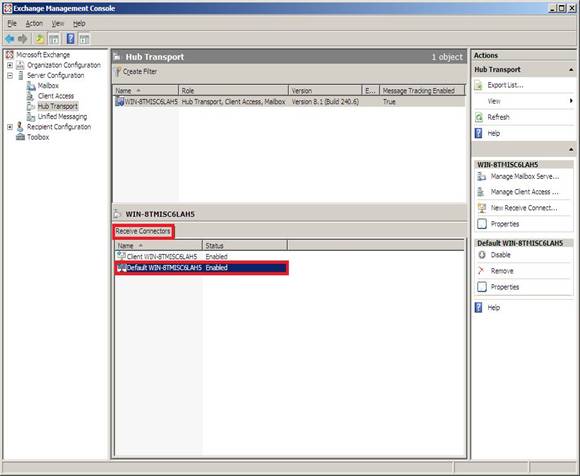This screenshot has height=476, width=580.
Task: Open the Action menu
Action: 34,24
